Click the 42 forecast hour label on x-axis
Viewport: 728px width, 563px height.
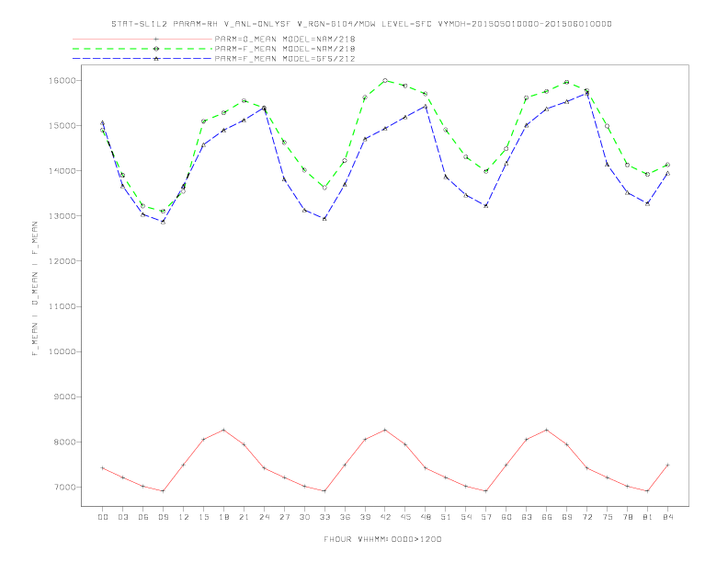point(385,517)
